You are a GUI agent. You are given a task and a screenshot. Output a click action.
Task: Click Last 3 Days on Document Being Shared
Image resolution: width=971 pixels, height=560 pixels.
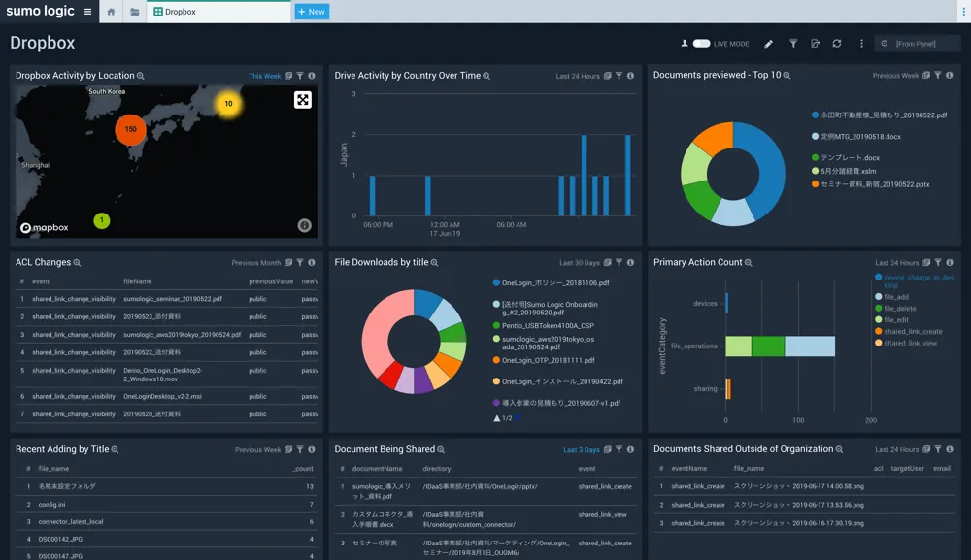click(x=582, y=449)
